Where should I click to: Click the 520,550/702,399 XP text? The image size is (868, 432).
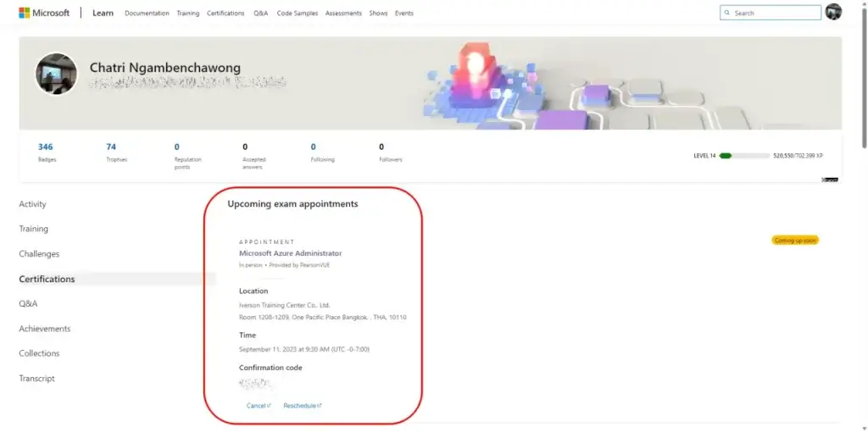[798, 156]
